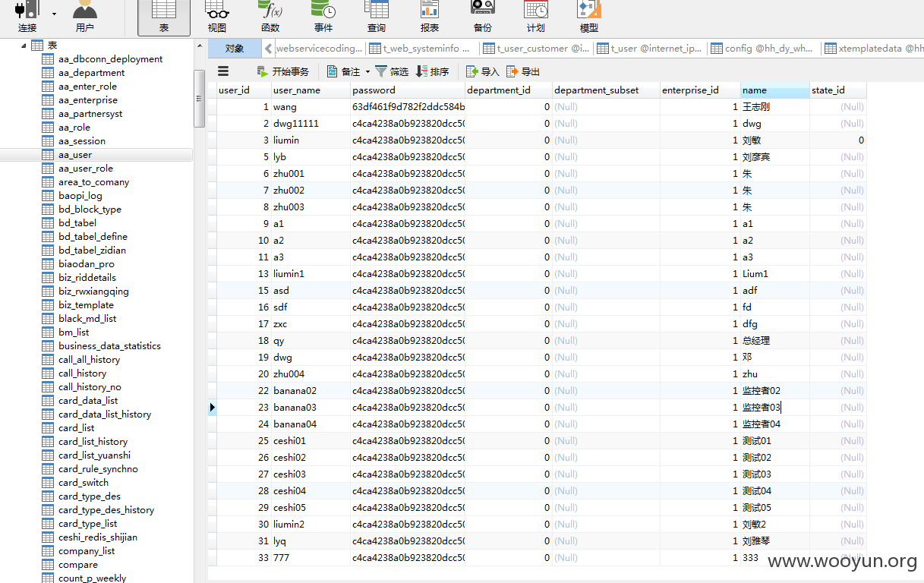Select card_data_list table in tree

[88, 401]
